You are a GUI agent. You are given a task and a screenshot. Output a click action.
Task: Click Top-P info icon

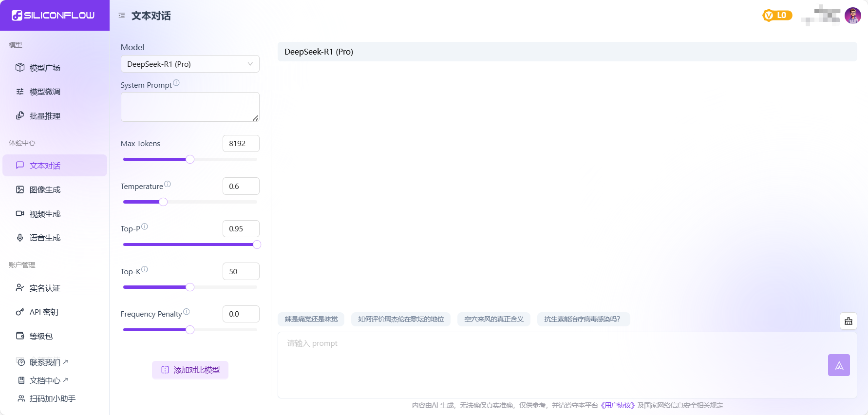pos(145,226)
